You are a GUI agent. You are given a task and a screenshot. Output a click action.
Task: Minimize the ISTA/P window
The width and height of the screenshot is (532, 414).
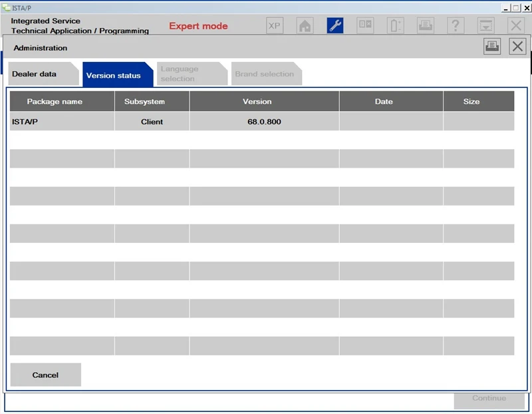(505, 8)
